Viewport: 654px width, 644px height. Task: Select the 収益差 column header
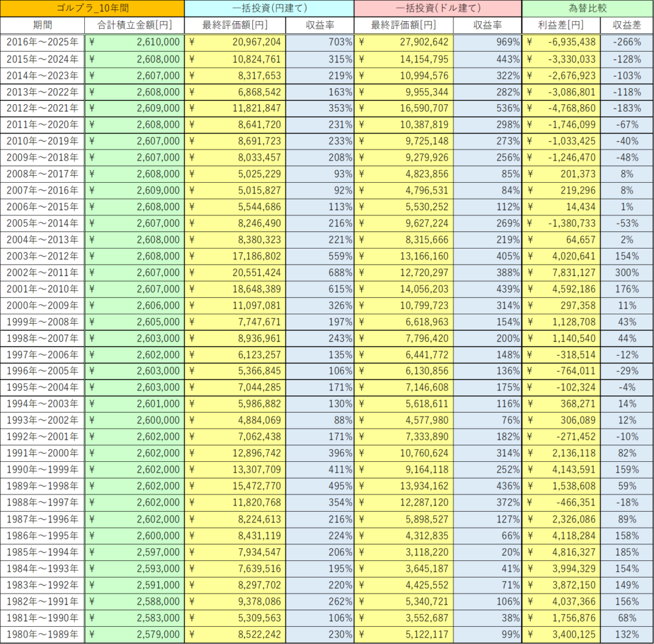point(627,25)
